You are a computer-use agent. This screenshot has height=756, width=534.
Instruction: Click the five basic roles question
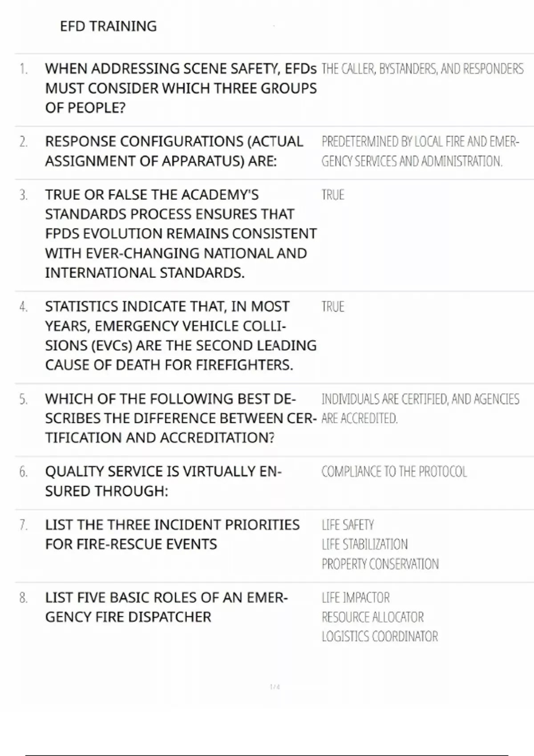[x=166, y=607]
